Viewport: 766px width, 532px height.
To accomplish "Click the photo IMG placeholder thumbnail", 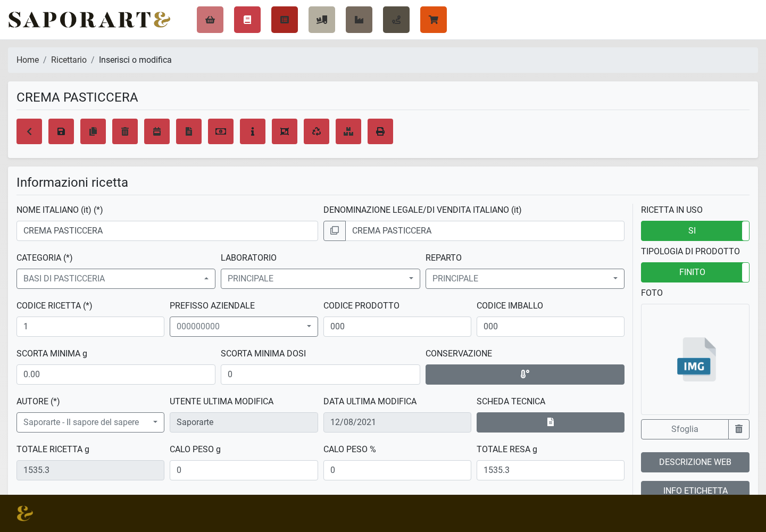I will coord(696,360).
